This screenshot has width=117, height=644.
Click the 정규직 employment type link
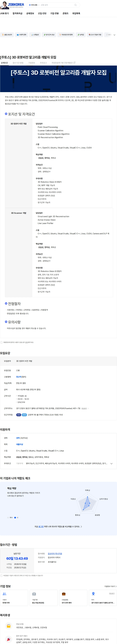click(19, 377)
